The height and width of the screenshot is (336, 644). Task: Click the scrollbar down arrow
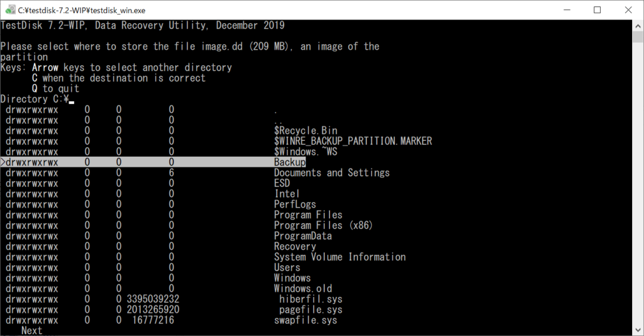pyautogui.click(x=638, y=330)
